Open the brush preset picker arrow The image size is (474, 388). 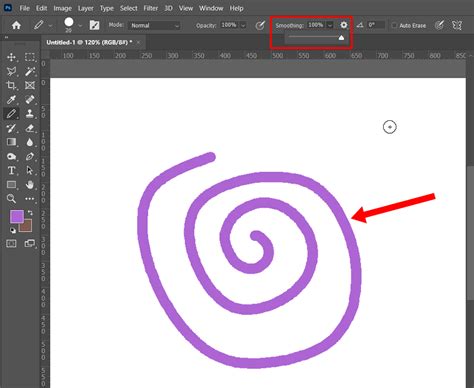click(x=80, y=26)
